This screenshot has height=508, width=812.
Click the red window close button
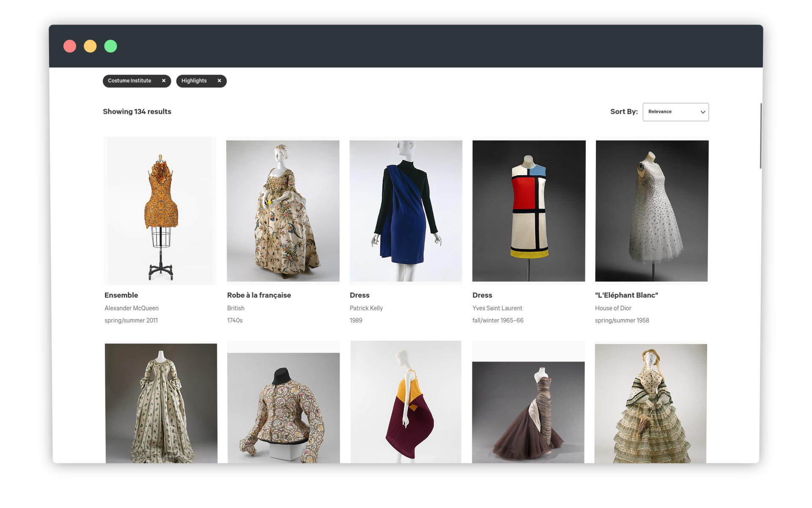click(70, 46)
